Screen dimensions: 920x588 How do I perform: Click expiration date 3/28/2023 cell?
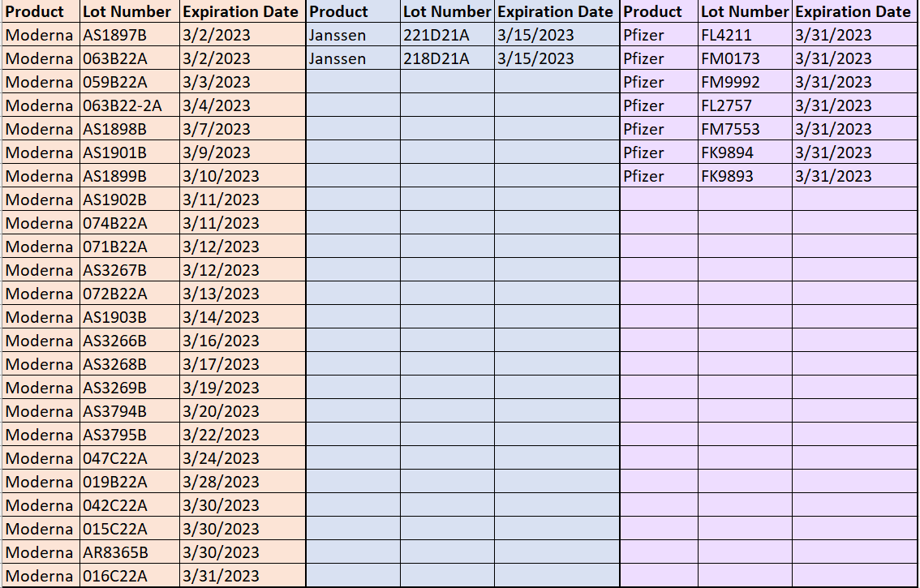coord(243,482)
